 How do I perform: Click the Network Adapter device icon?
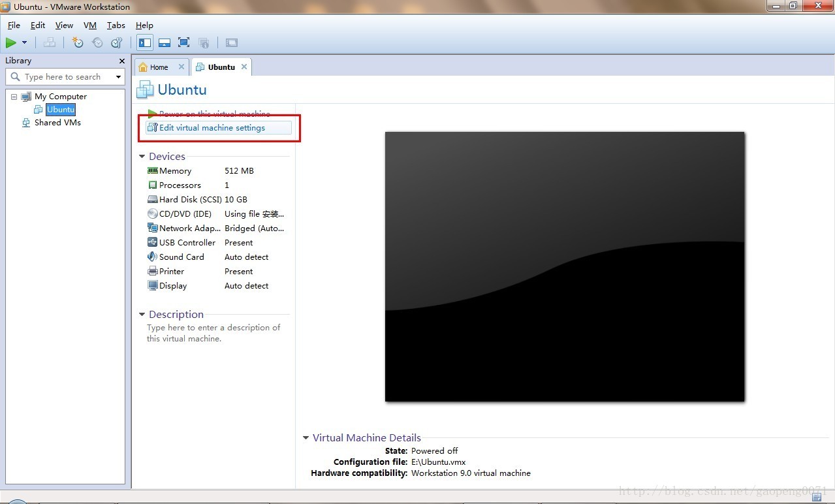coord(153,228)
